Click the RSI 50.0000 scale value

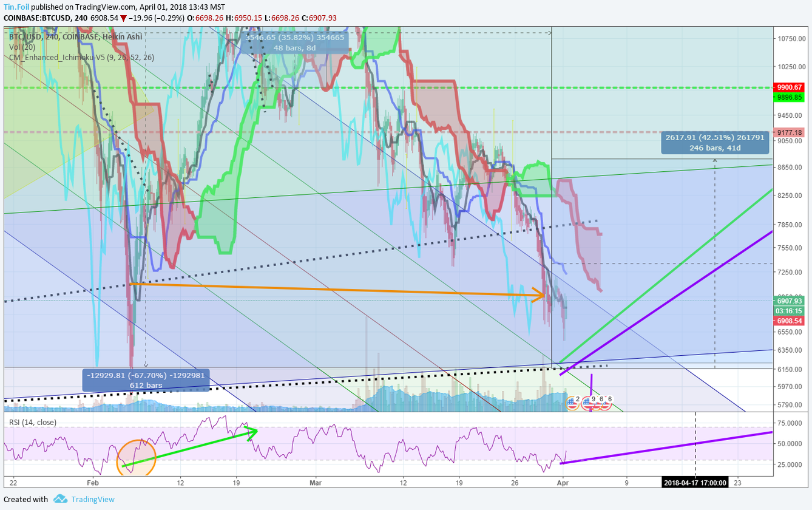coord(791,444)
